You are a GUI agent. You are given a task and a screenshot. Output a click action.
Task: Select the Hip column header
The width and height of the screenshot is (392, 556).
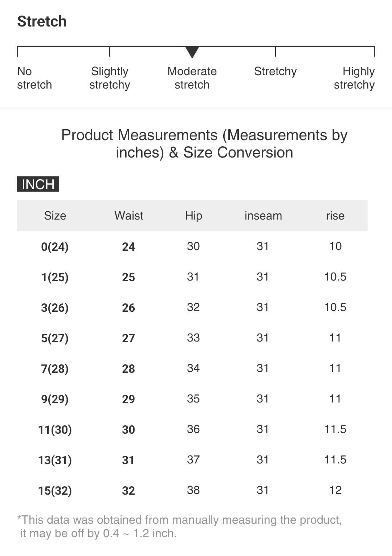[x=193, y=216]
